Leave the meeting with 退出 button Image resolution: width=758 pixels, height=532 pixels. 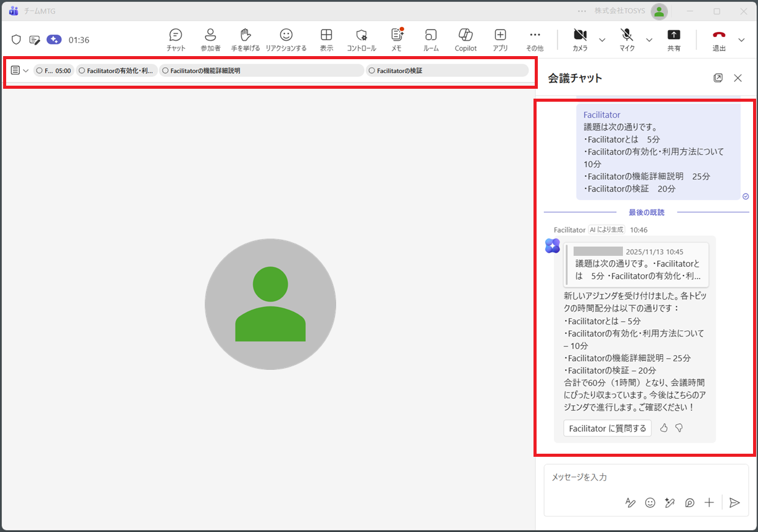pos(719,39)
